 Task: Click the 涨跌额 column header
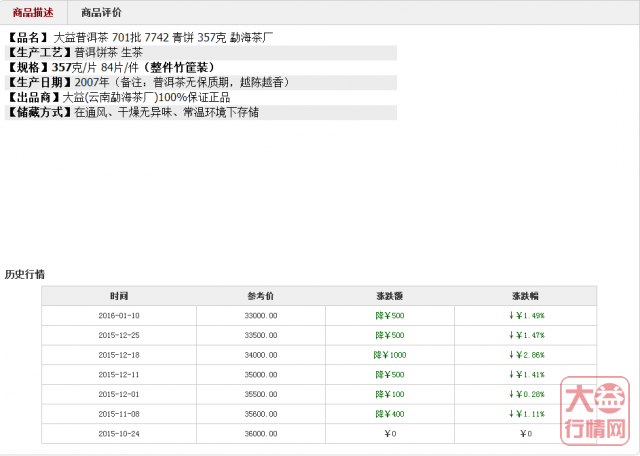(x=390, y=296)
